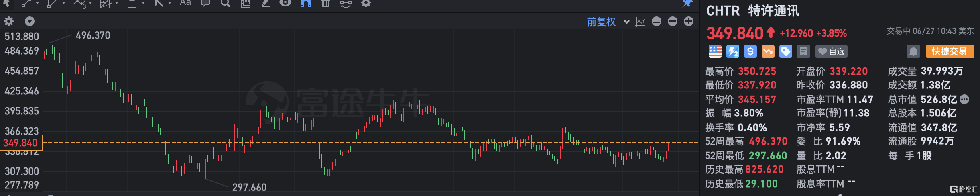The height and width of the screenshot is (196, 980).
Task: Click the 297.660 low price marker
Action: (x=249, y=187)
